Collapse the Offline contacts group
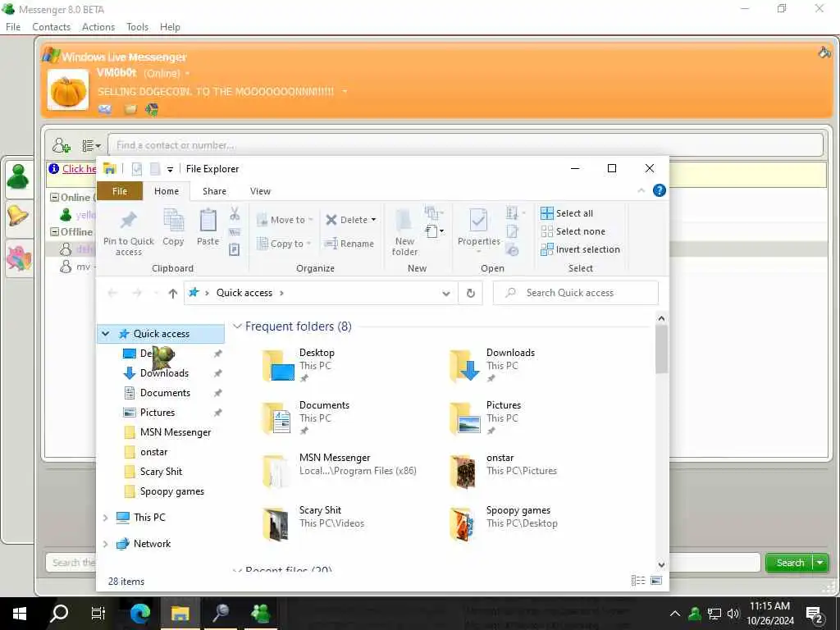The image size is (840, 630). 54,232
